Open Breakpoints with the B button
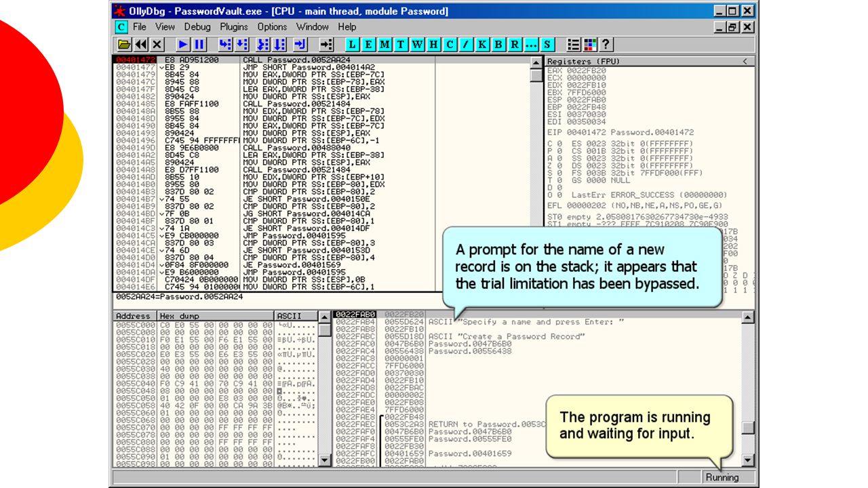Image resolution: width=868 pixels, height=488 pixels. coord(499,45)
